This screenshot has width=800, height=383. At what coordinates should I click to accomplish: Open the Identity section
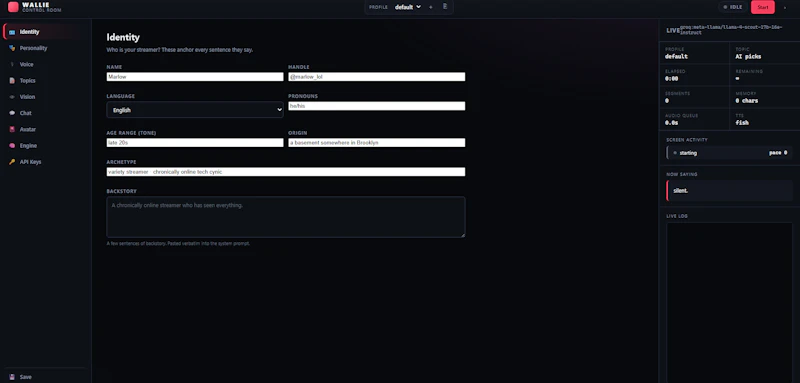(44, 32)
